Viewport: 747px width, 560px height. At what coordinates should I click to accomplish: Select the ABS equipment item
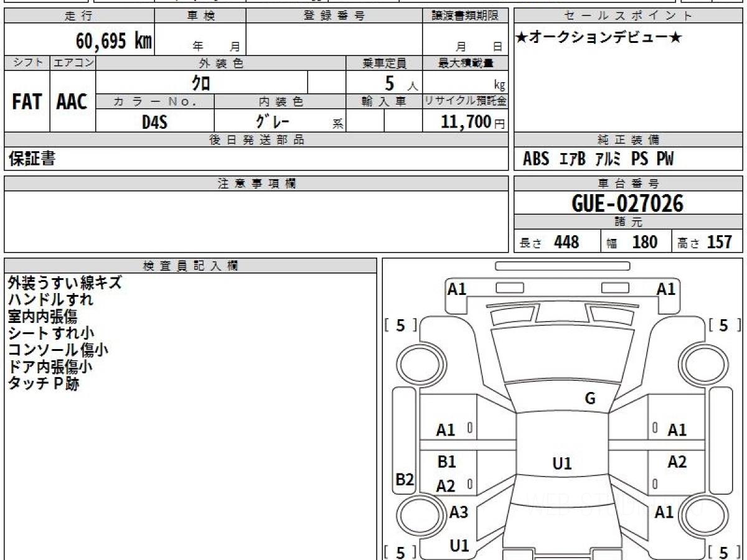[x=536, y=159]
